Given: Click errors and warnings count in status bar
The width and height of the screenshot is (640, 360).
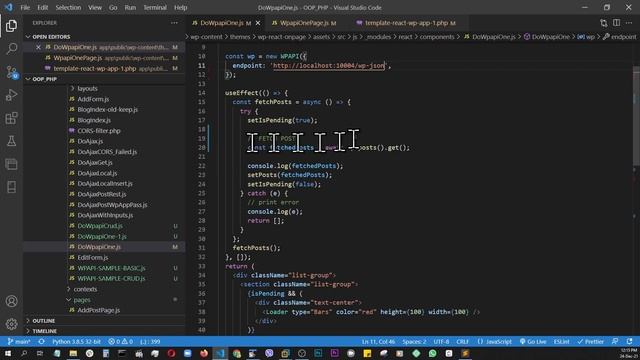Looking at the screenshot, I should (120, 342).
